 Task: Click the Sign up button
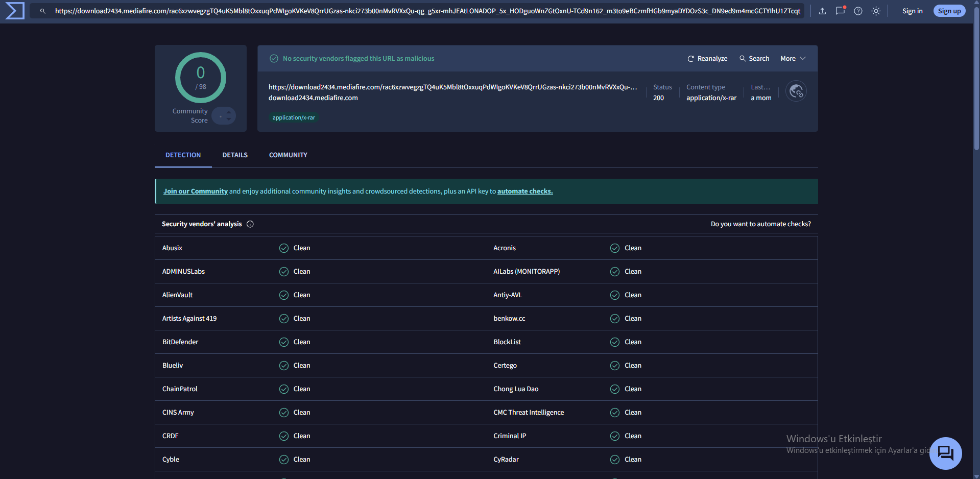point(949,11)
